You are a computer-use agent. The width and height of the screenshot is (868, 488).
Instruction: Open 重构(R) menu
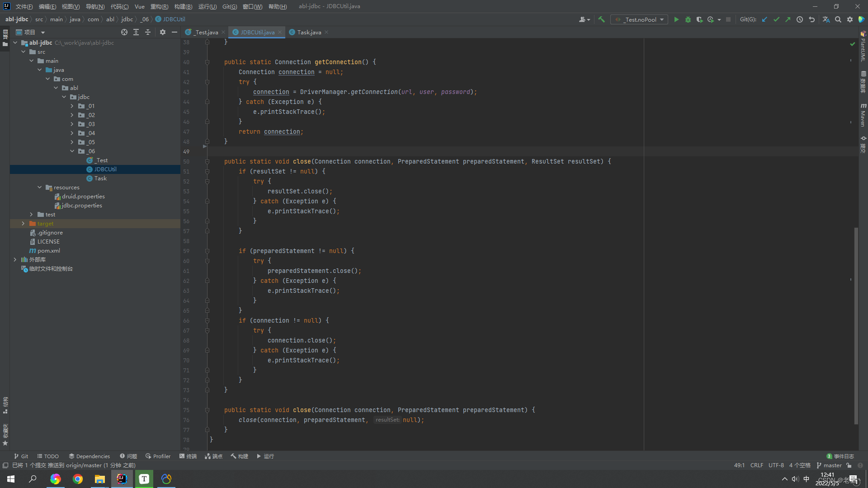[159, 6]
